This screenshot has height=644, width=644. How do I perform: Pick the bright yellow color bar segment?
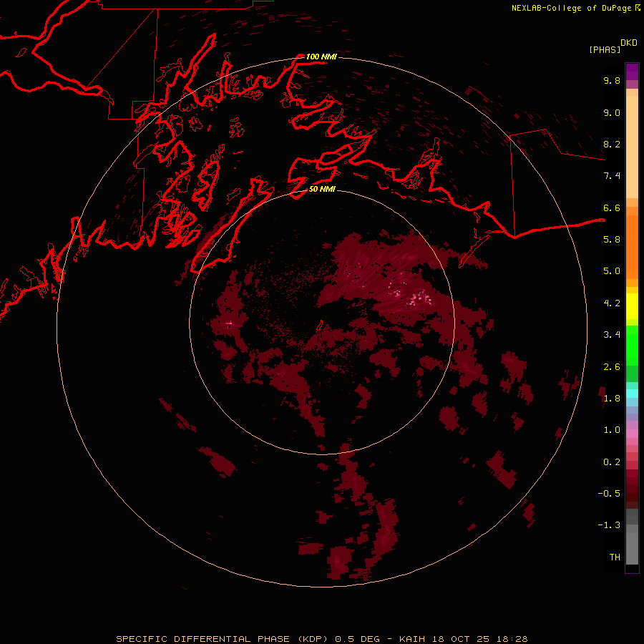[632, 306]
